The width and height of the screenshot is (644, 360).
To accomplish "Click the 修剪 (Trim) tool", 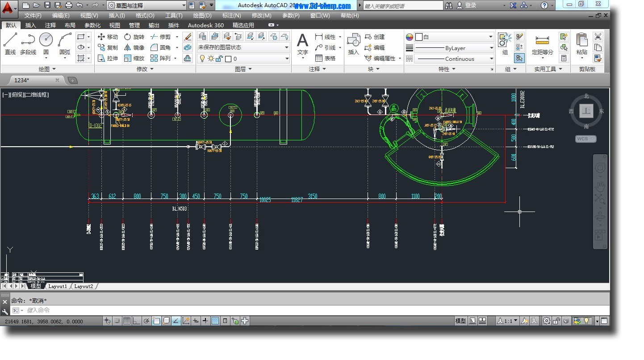I will click(x=160, y=37).
